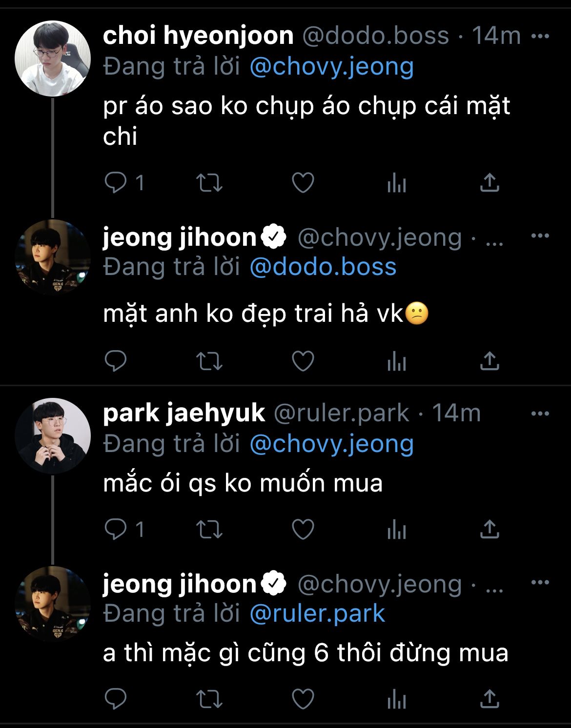The height and width of the screenshot is (728, 571).
Task: Open more menu on jeong jihoon's first reply
Action: coord(540,236)
